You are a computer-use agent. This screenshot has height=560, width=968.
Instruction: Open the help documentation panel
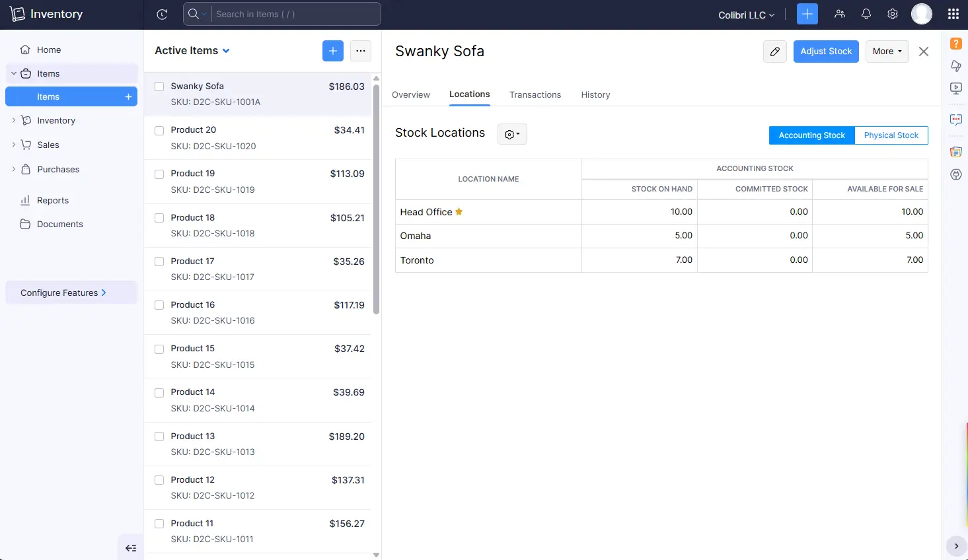(955, 42)
